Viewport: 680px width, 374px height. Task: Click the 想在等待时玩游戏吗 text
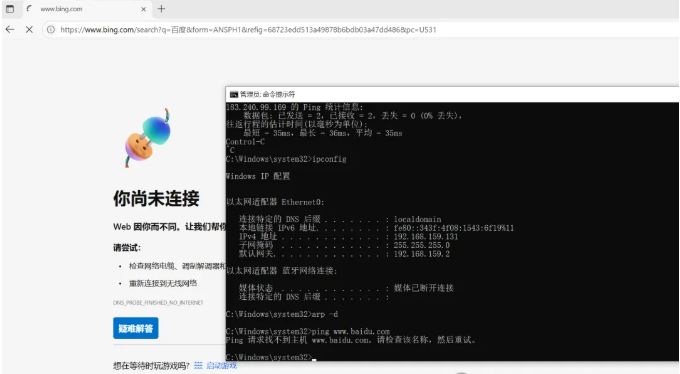(151, 365)
